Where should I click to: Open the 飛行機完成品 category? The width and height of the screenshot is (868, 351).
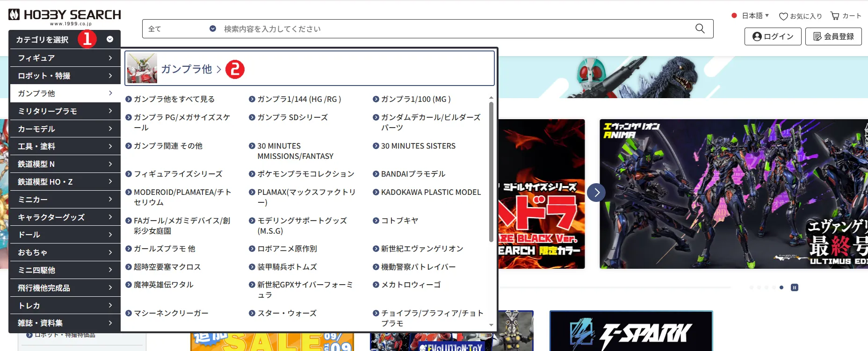pyautogui.click(x=65, y=288)
